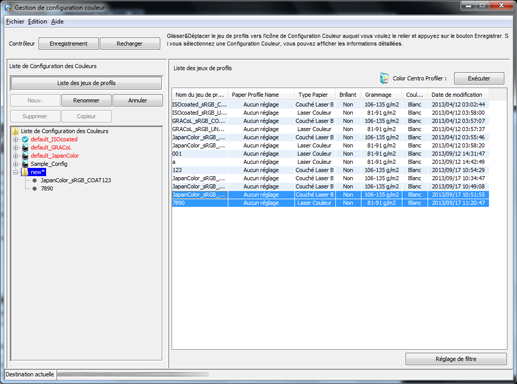Select the bullet beside 7890 in the tree
517x384 pixels.
pyautogui.click(x=35, y=189)
